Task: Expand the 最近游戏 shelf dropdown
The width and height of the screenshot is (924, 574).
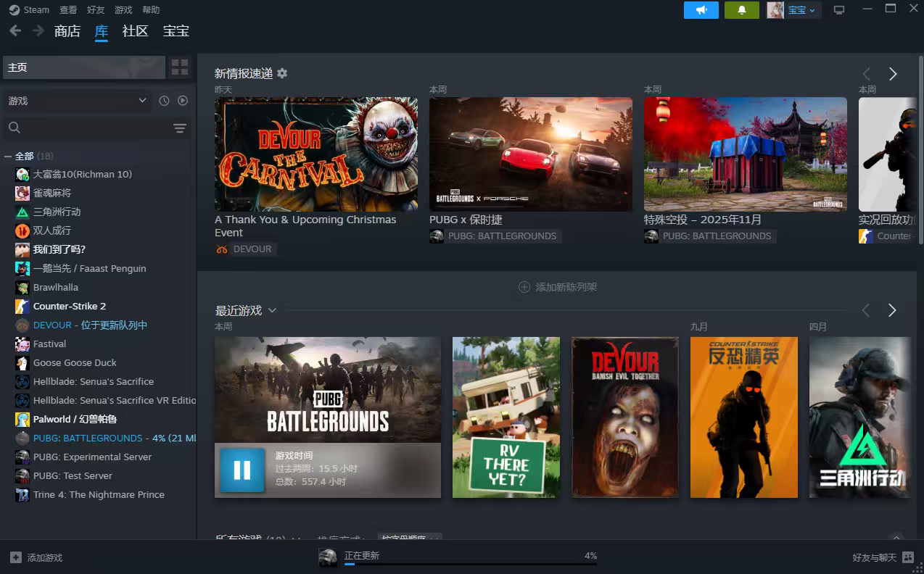Action: 272,310
